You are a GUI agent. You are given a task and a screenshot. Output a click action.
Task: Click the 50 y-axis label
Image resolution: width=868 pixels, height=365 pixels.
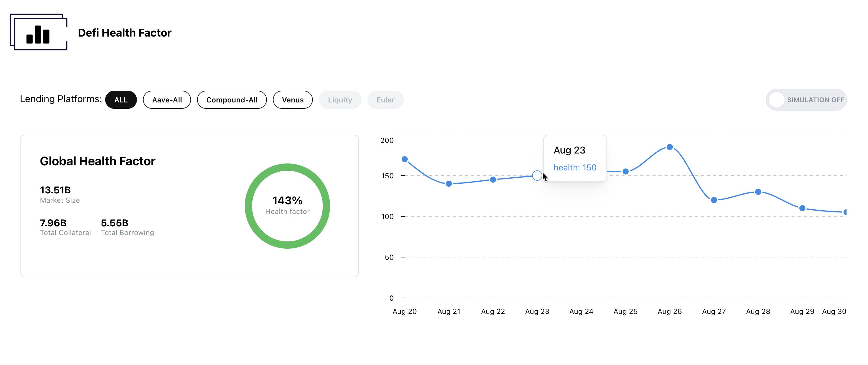point(389,257)
